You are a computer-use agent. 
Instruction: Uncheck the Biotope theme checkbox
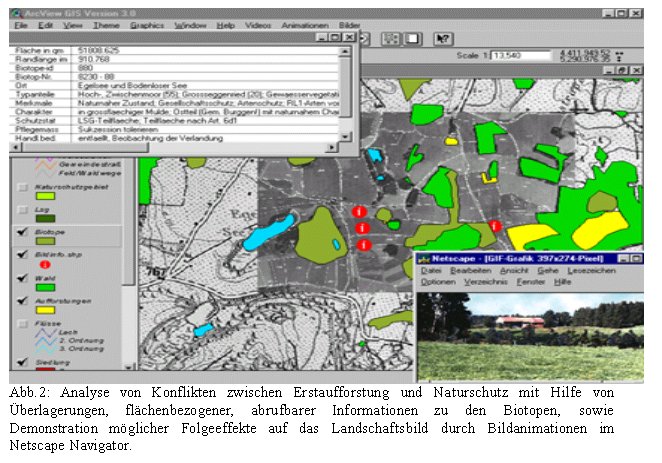[23, 232]
